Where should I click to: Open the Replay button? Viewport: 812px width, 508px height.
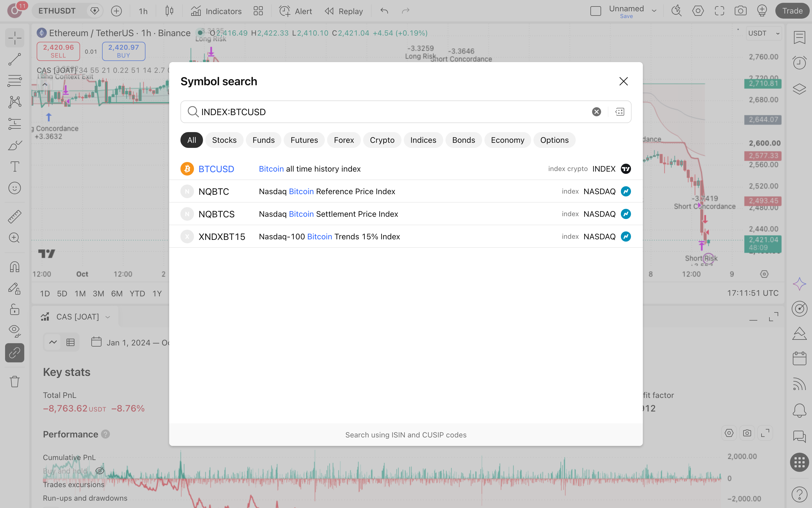pos(344,11)
